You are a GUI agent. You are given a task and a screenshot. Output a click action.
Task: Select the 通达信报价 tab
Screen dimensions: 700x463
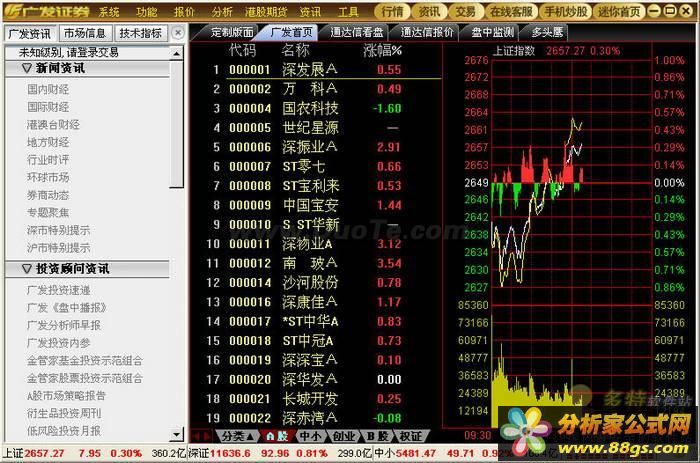click(x=426, y=32)
